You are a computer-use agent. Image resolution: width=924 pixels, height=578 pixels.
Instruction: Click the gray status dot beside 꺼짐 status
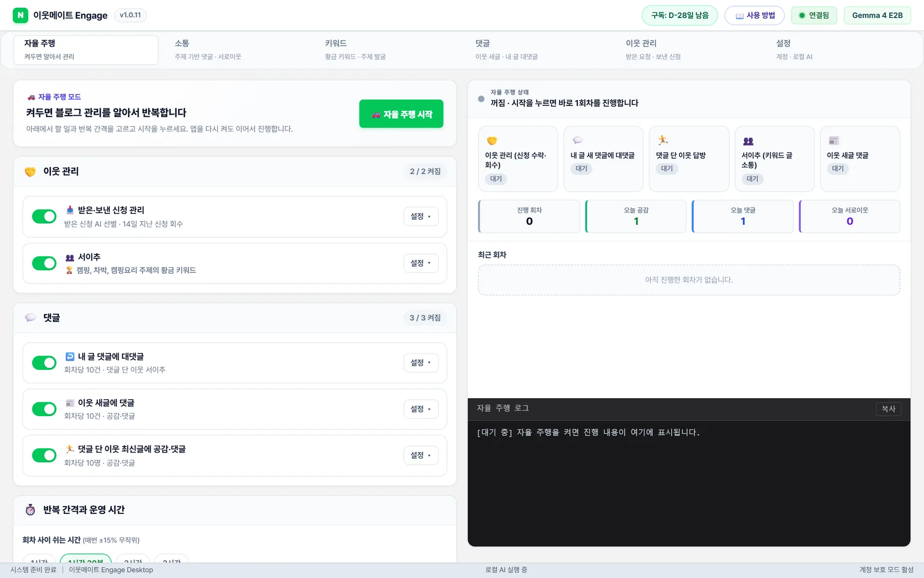point(481,99)
